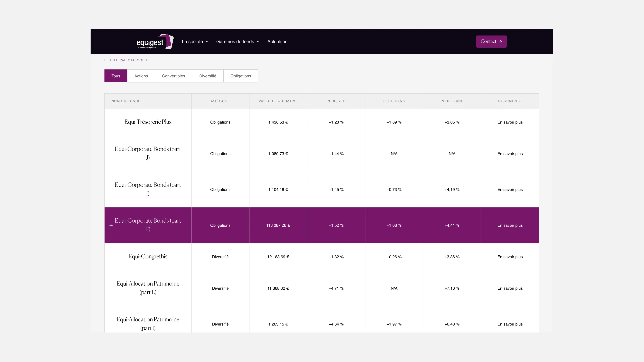The image size is (644, 362).
Task: Select the value 113 087,26 €
Action: [278, 225]
